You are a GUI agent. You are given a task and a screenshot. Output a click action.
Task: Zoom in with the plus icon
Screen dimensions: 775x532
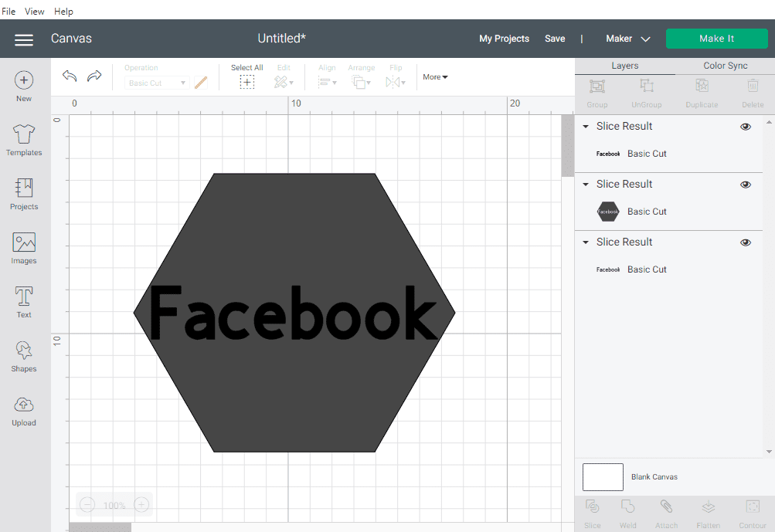(141, 505)
